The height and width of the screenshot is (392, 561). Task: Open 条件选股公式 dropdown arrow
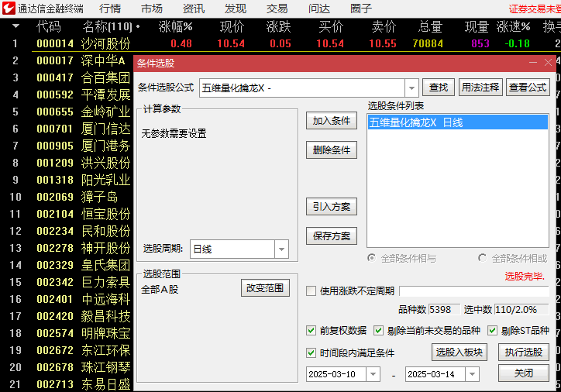coord(411,88)
